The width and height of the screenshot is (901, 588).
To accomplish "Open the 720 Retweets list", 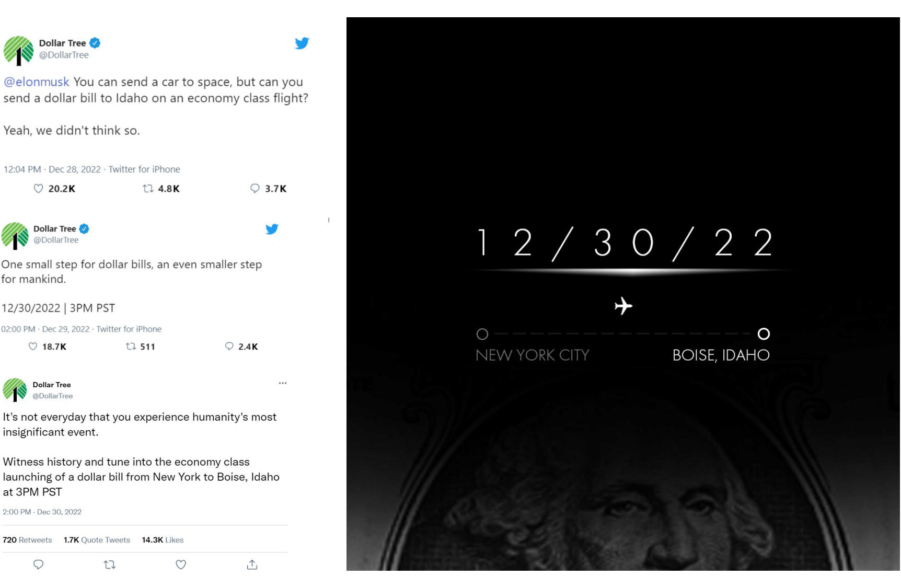I will tap(27, 540).
